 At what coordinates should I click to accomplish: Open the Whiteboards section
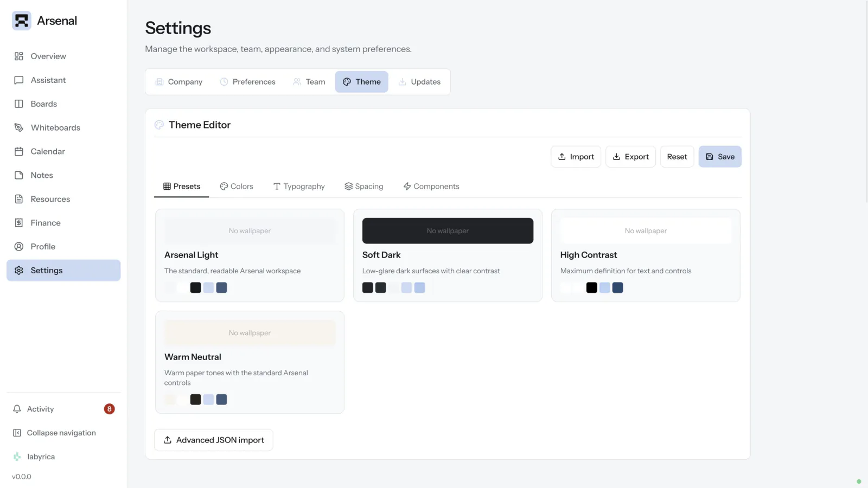pos(63,128)
